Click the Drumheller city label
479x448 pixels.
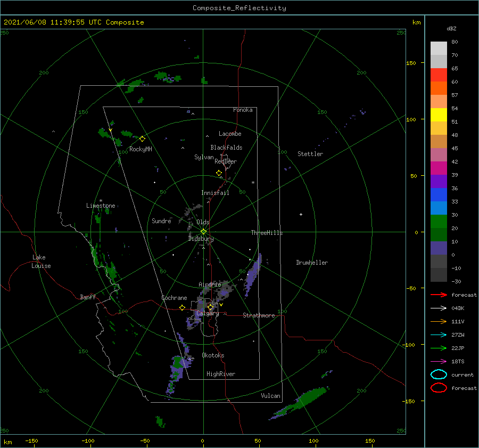312,263
